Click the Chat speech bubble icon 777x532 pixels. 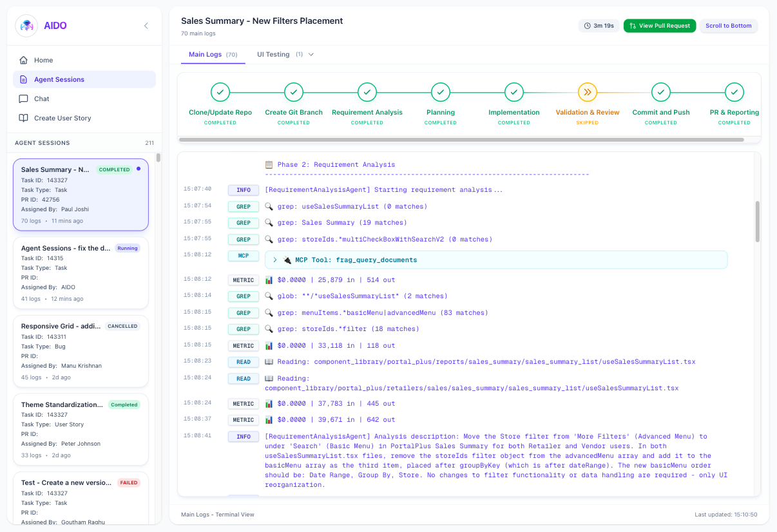point(24,99)
